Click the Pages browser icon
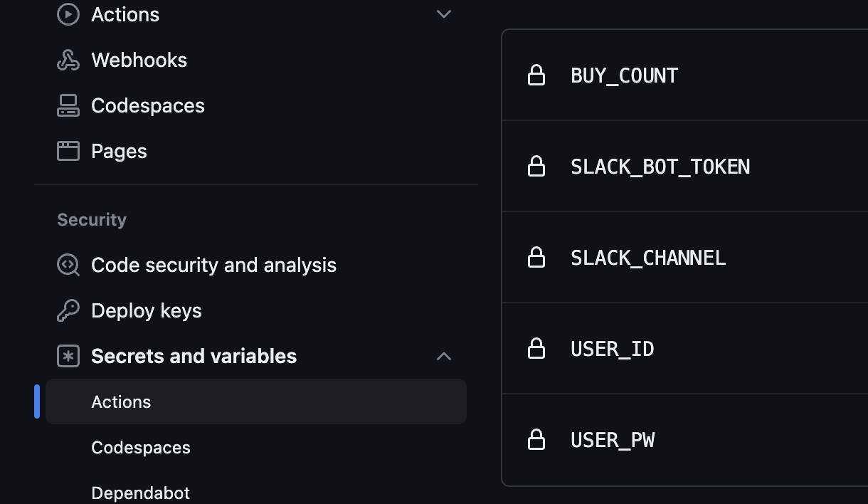 [x=68, y=151]
